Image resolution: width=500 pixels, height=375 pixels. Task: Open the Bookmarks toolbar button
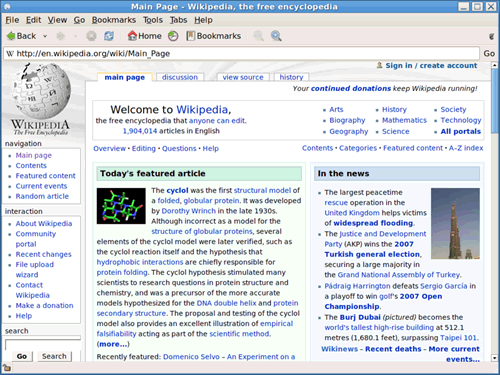[213, 36]
